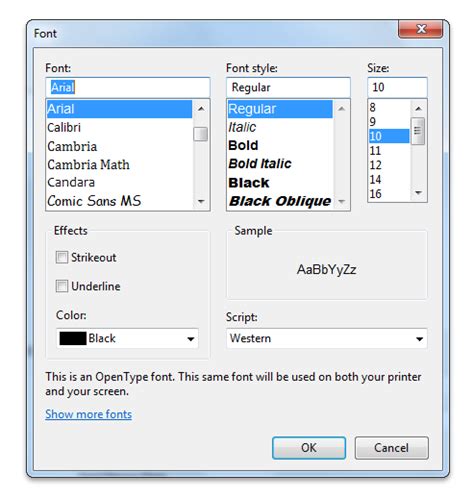Image resolution: width=474 pixels, height=498 pixels.
Task: Click the Size list scroll-up arrow
Action: coord(418,108)
